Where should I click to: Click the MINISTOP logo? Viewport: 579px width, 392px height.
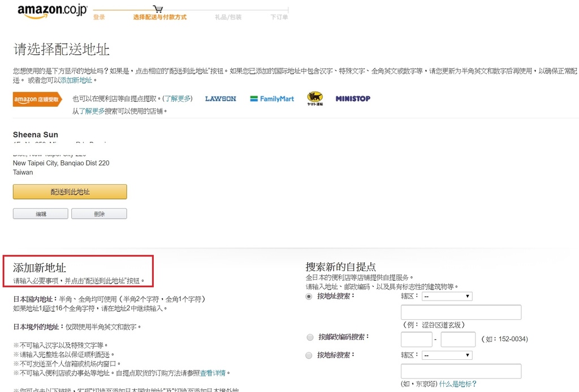[353, 99]
